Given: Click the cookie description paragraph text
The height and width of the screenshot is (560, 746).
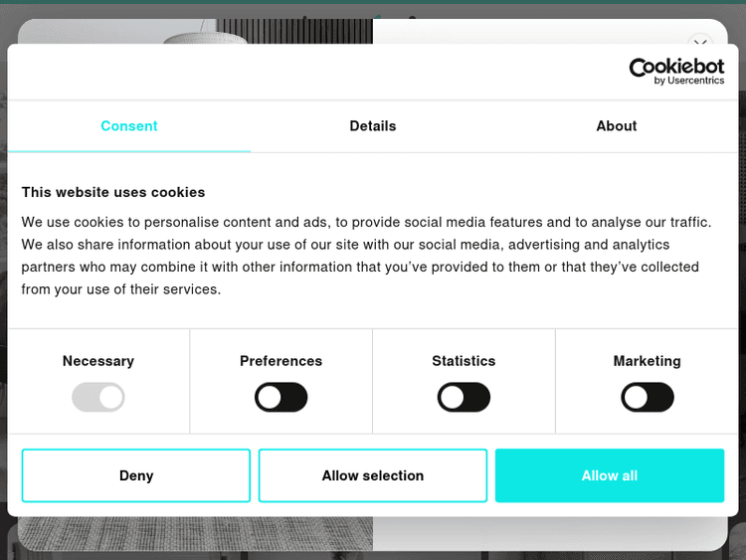Looking at the screenshot, I should click(368, 256).
